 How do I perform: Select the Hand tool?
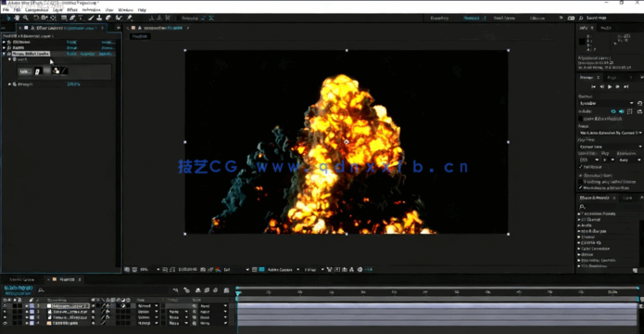click(x=17, y=18)
